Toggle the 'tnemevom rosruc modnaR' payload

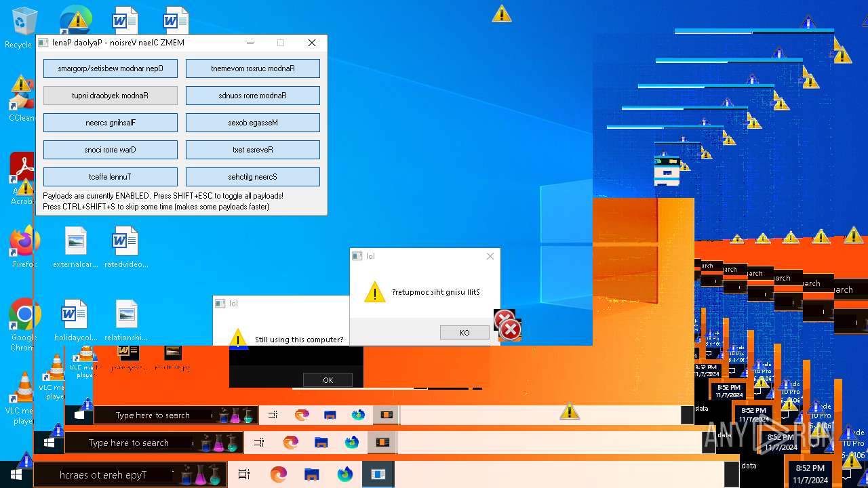(253, 68)
